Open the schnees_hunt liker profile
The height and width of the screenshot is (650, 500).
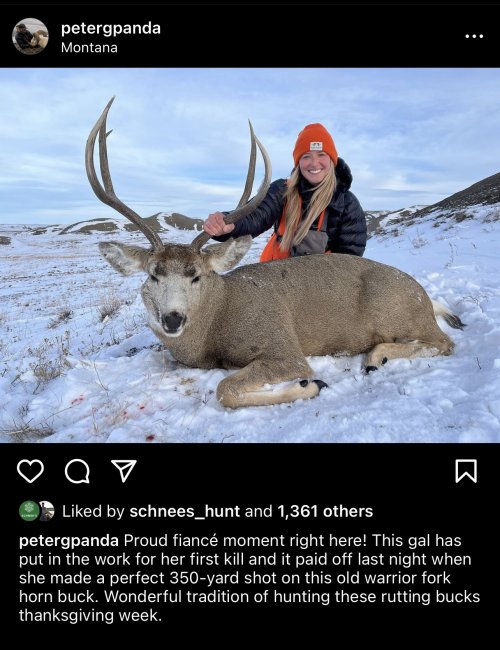click(x=184, y=511)
